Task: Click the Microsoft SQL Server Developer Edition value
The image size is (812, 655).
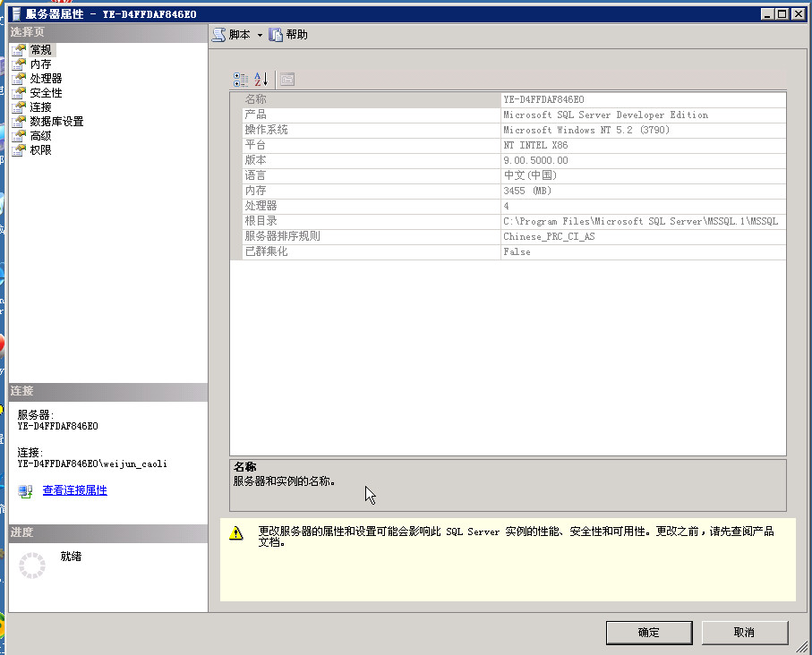Action: pos(605,115)
